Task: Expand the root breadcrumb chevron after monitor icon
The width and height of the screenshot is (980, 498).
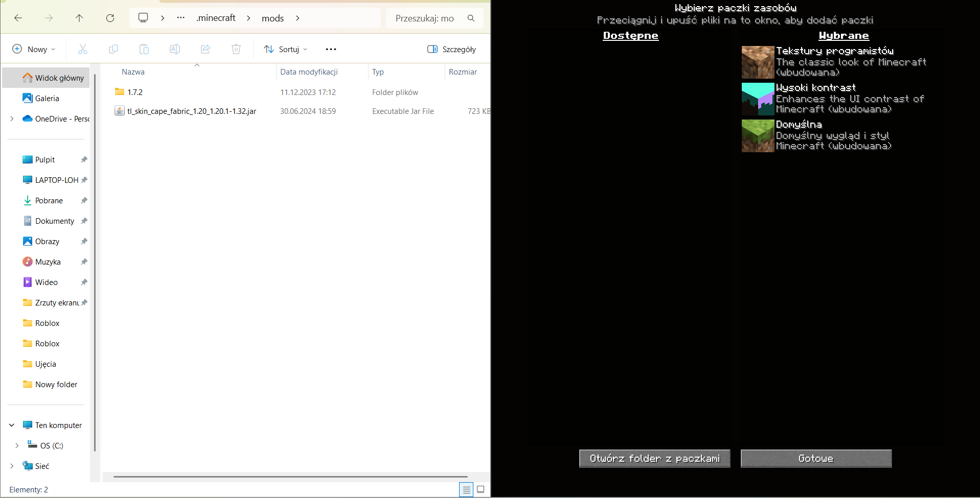Action: [163, 18]
